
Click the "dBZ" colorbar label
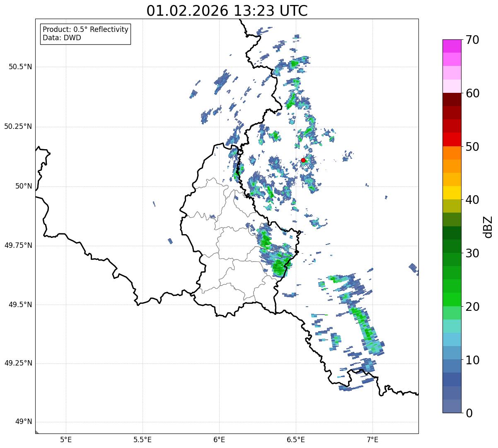click(x=488, y=226)
